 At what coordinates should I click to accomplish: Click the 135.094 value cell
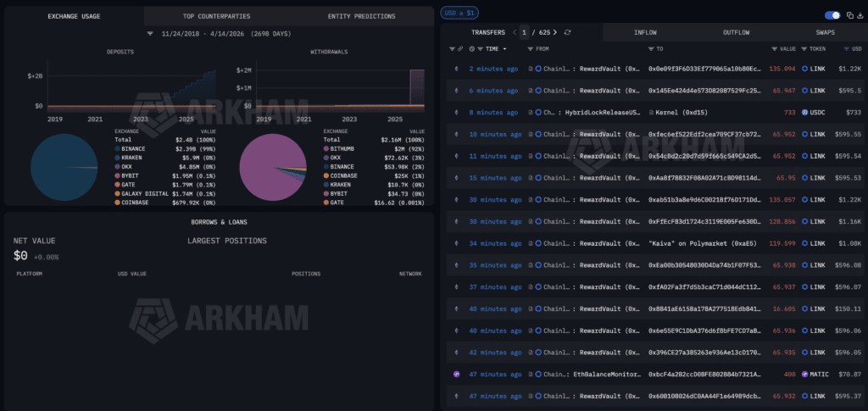[x=782, y=69]
